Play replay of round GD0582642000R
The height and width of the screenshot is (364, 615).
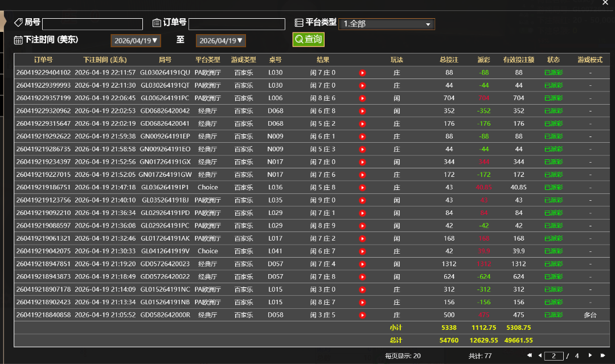pyautogui.click(x=362, y=315)
